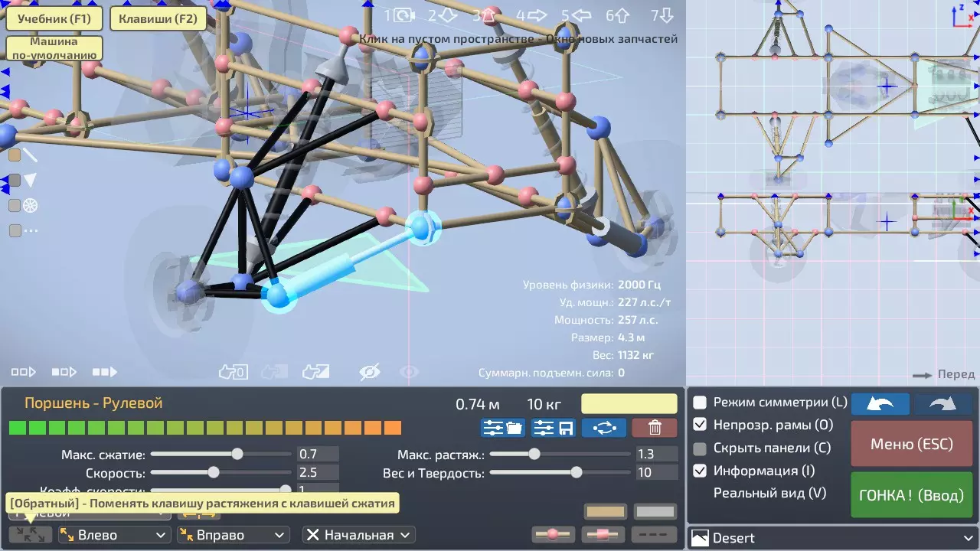980x551 pixels.
Task: Open Меню (ESC)
Action: [x=912, y=444]
